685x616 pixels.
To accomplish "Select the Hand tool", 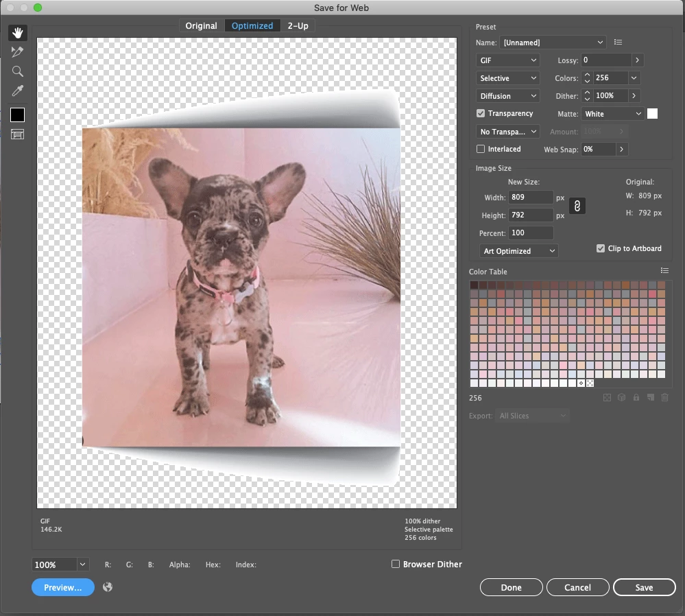I will [17, 33].
